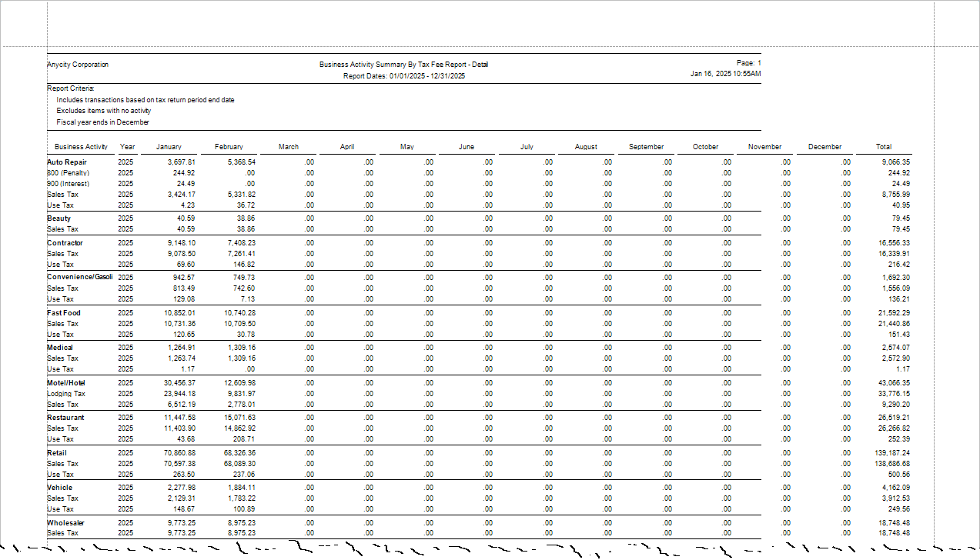Select the Page: 1 indicator
This screenshot has width=980, height=560.
pyautogui.click(x=748, y=63)
